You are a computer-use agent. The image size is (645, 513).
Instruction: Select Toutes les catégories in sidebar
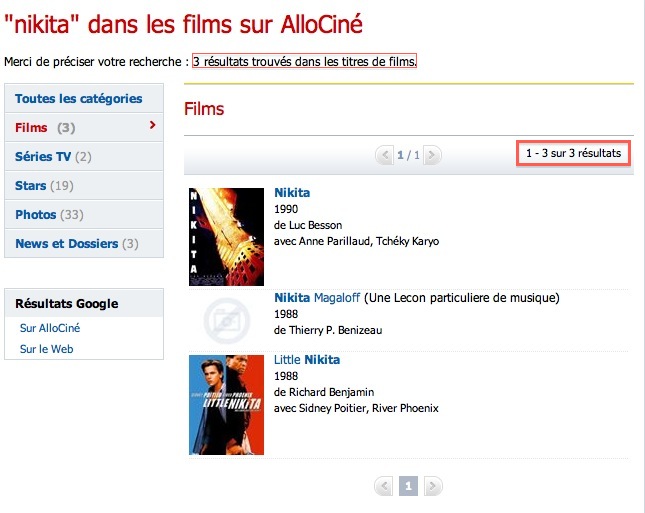(79, 99)
